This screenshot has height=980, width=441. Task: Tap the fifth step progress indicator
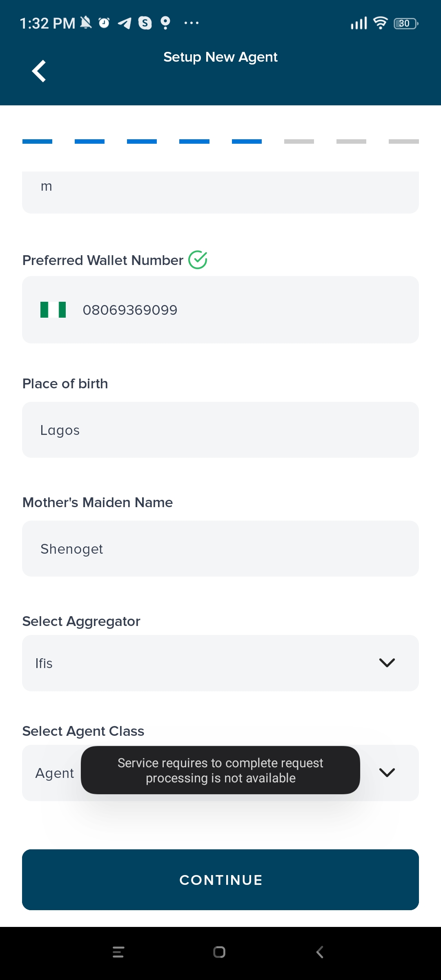(247, 142)
